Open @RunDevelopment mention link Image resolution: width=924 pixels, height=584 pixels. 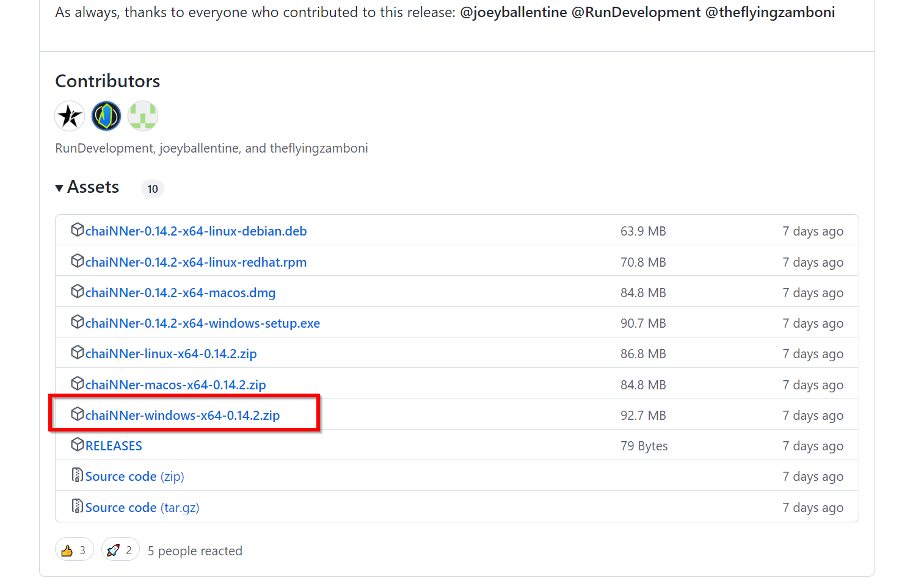point(636,12)
